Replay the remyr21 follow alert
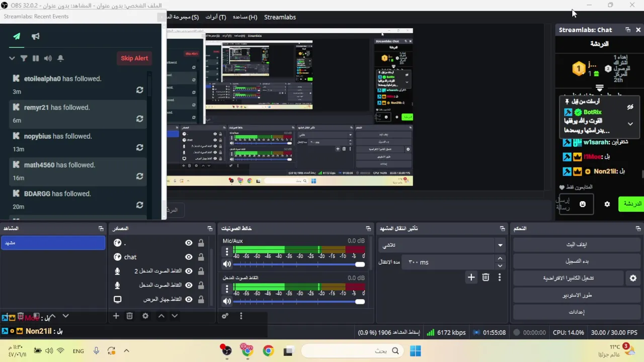Screen dimensions: 644x362 click(x=140, y=119)
